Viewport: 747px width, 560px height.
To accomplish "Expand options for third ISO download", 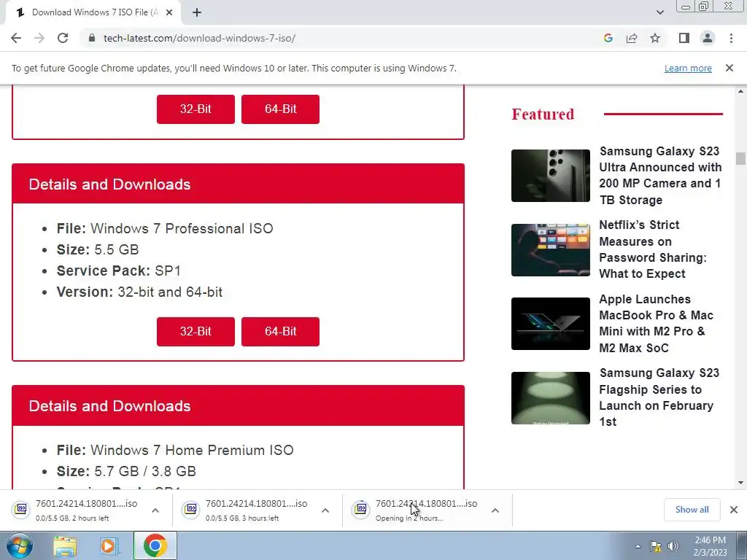I will [x=495, y=510].
